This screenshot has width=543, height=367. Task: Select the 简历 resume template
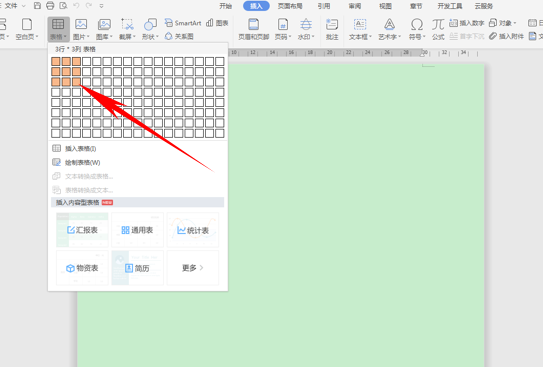pos(137,268)
